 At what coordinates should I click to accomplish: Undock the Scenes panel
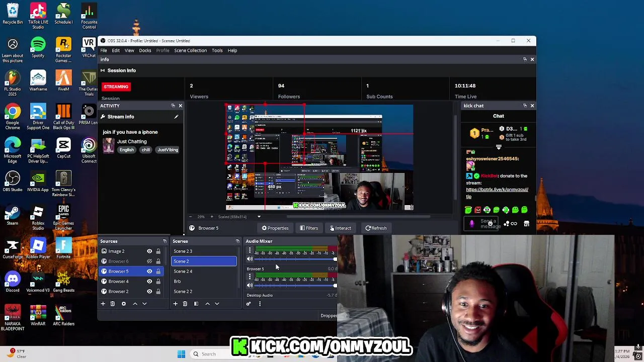tap(237, 241)
